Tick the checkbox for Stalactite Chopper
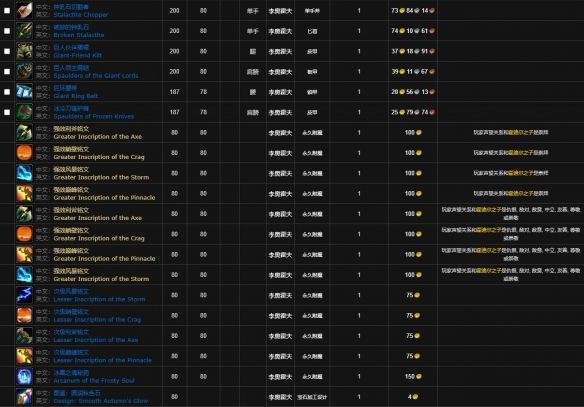The image size is (584, 407). (7, 10)
